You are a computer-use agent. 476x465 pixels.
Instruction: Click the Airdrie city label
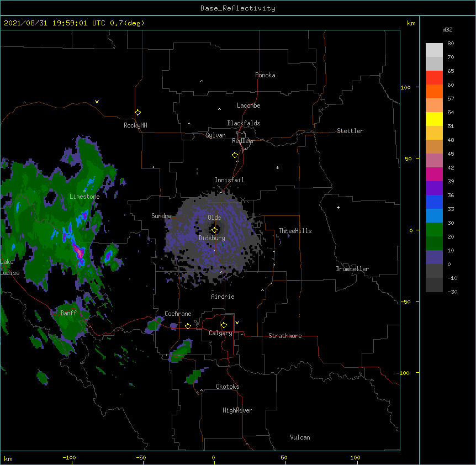point(223,297)
